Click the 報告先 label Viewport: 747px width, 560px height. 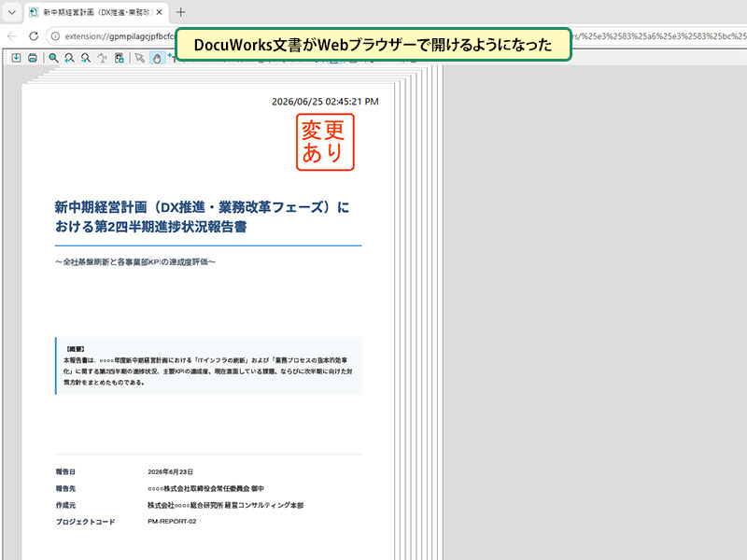[x=65, y=488]
